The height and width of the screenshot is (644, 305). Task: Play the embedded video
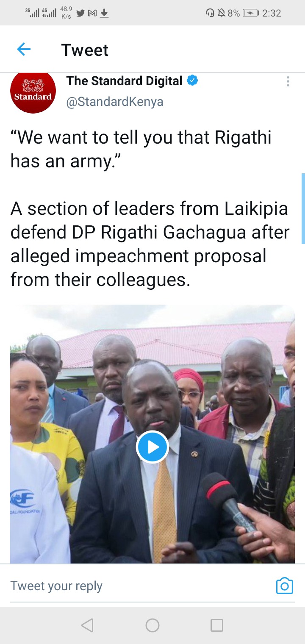152,447
